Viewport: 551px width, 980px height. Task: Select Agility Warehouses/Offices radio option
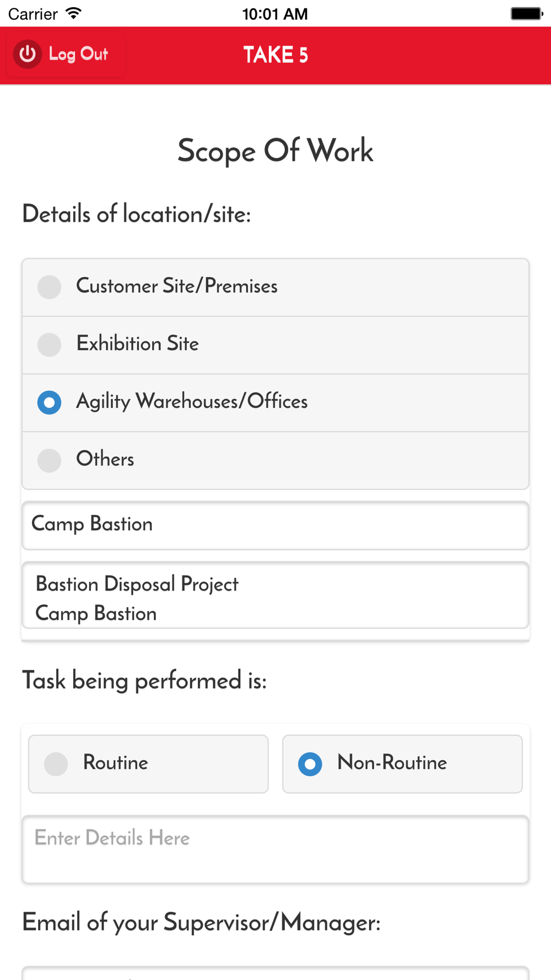(275, 403)
